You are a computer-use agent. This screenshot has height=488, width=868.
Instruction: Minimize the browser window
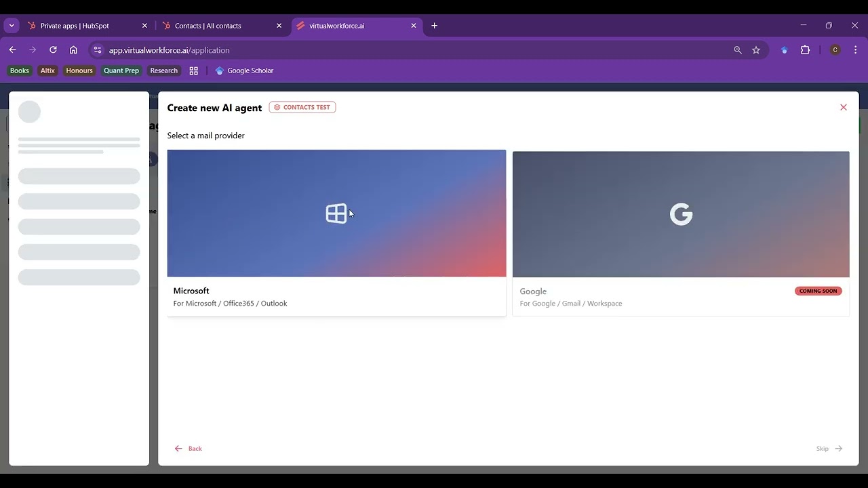tap(804, 25)
